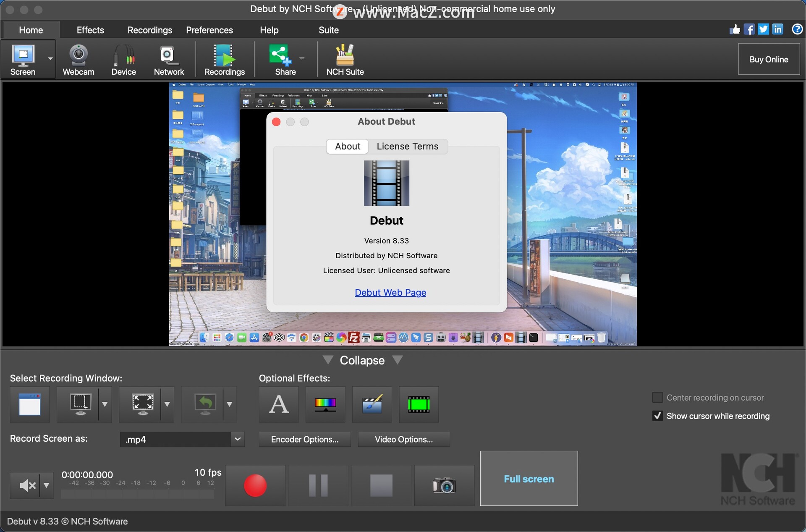Close the About Debut dialog
The image size is (806, 532).
point(276,122)
